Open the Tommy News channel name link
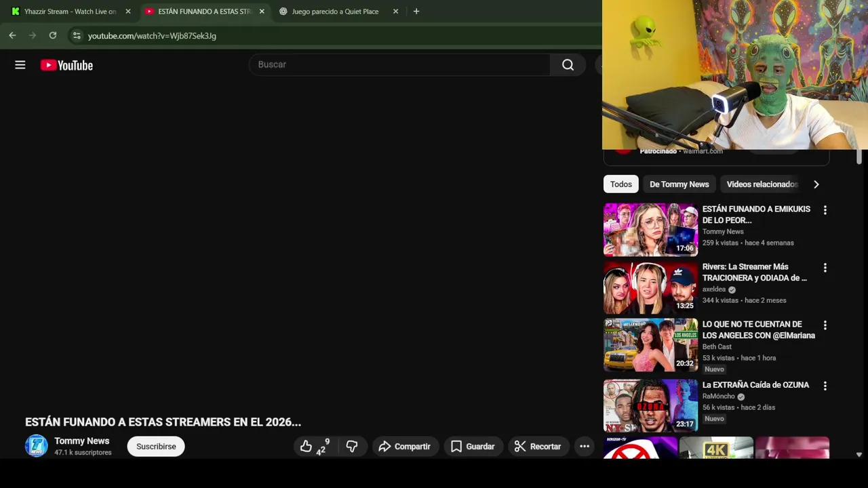The height and width of the screenshot is (488, 868). click(81, 441)
